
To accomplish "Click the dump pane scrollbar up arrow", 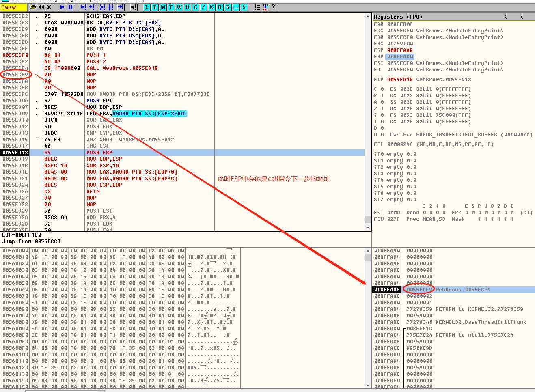I will pos(368,251).
